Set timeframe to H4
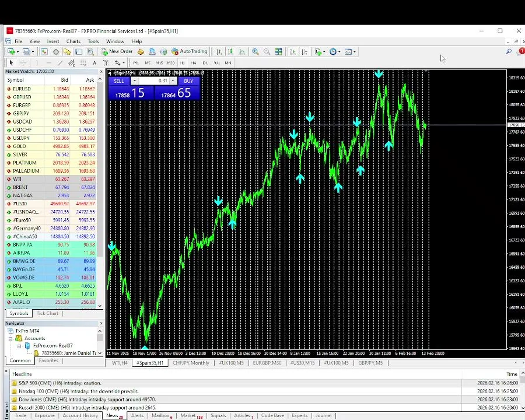Viewport: 525px width, 420px height. (194, 62)
